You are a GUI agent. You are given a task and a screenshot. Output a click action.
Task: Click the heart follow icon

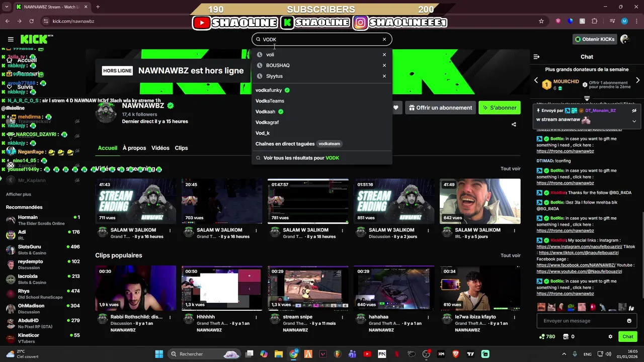tap(396, 108)
